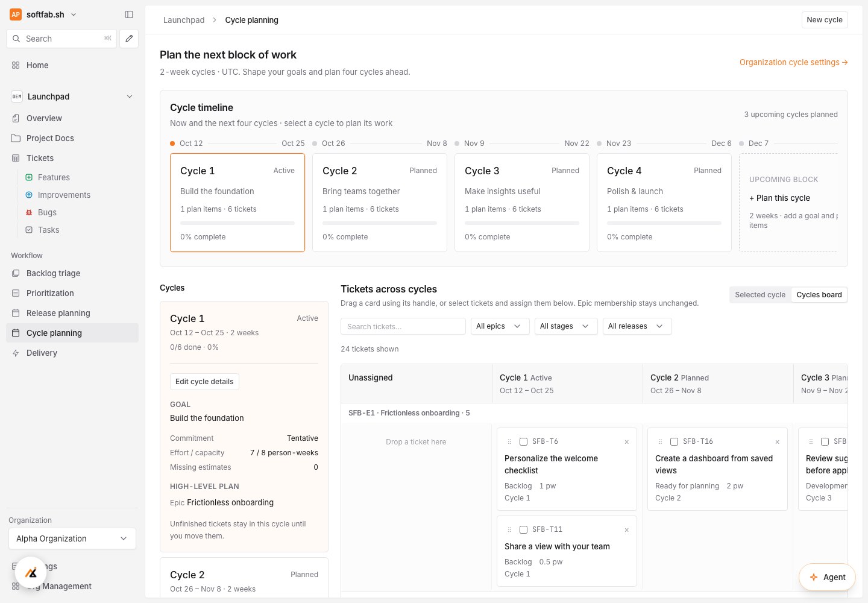The height and width of the screenshot is (603, 868).
Task: Open the All stages filter dropdown
Action: tap(565, 326)
